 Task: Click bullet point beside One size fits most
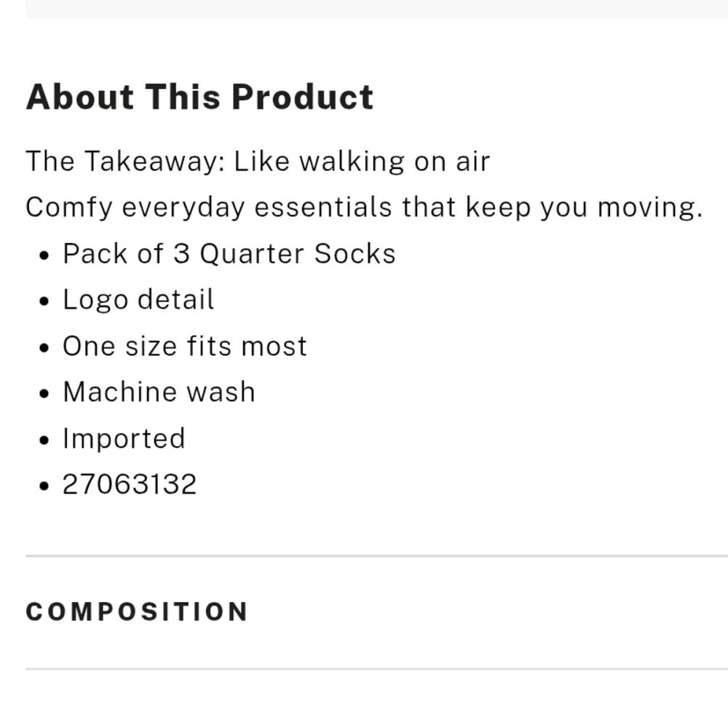pos(44,348)
